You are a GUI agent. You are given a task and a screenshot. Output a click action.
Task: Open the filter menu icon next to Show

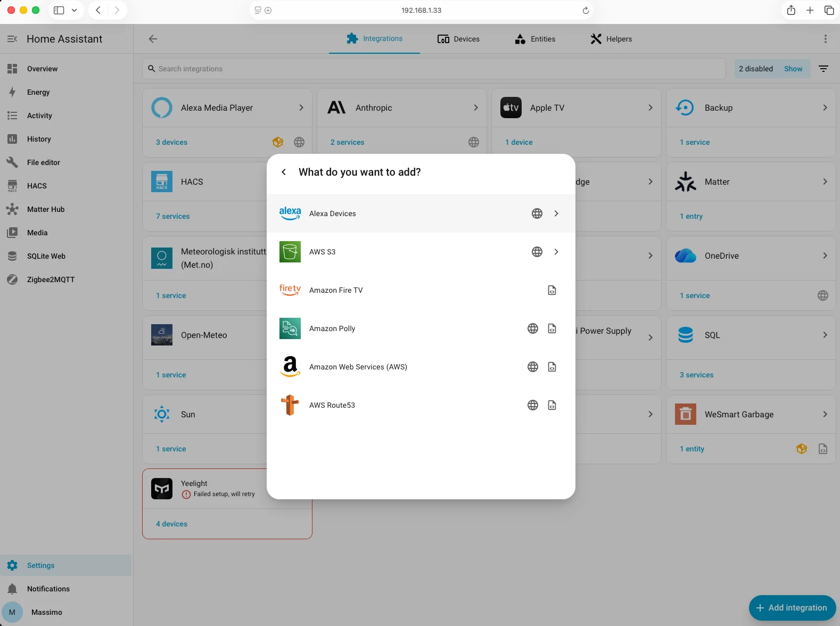(823, 69)
